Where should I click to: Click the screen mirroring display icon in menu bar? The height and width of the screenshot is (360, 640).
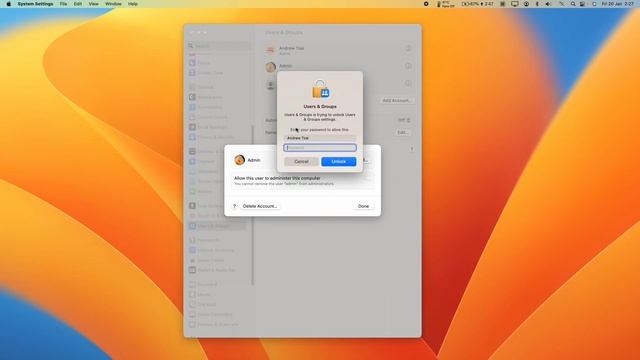tap(515, 4)
